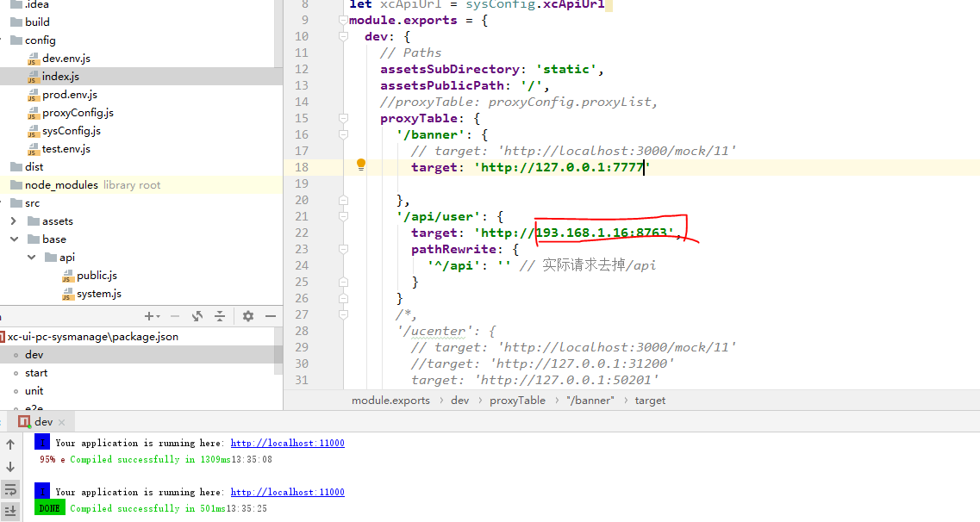Fold the '/banner' block at line 16
Viewport: 980px width, 522px height.
point(343,134)
